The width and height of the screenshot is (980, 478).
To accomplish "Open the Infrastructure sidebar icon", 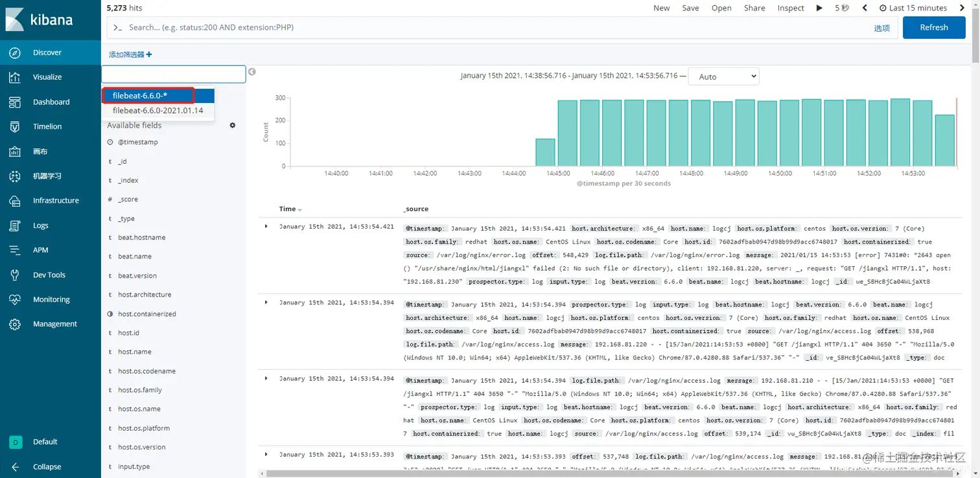I will (x=15, y=201).
